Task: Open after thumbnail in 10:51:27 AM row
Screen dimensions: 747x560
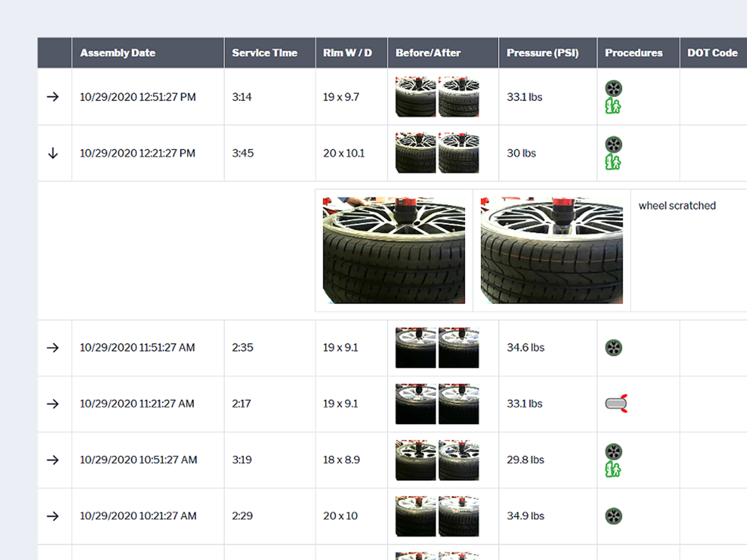Action: click(459, 460)
